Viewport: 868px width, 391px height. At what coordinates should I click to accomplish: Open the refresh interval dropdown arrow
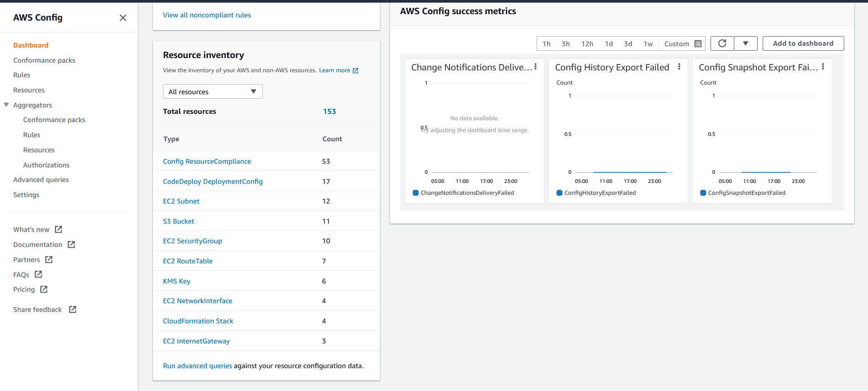(746, 43)
